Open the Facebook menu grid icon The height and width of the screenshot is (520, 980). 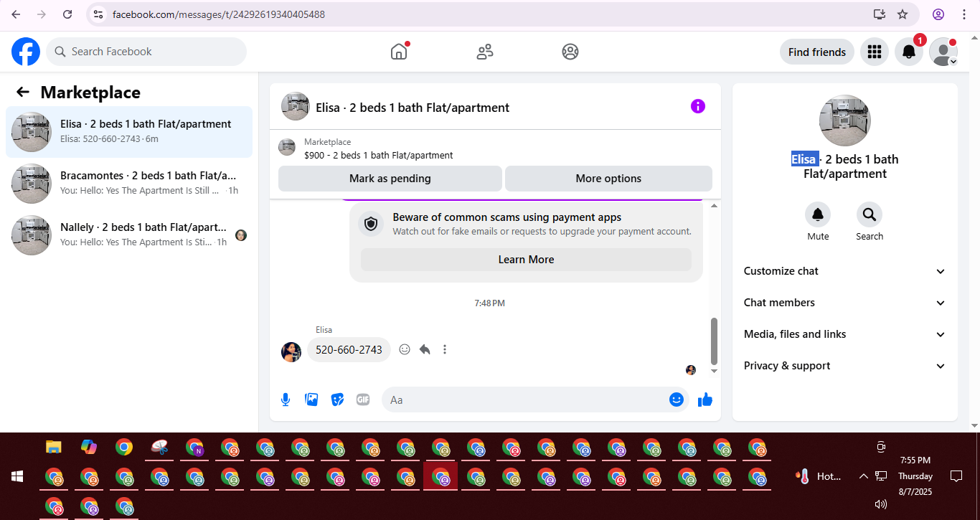click(874, 52)
